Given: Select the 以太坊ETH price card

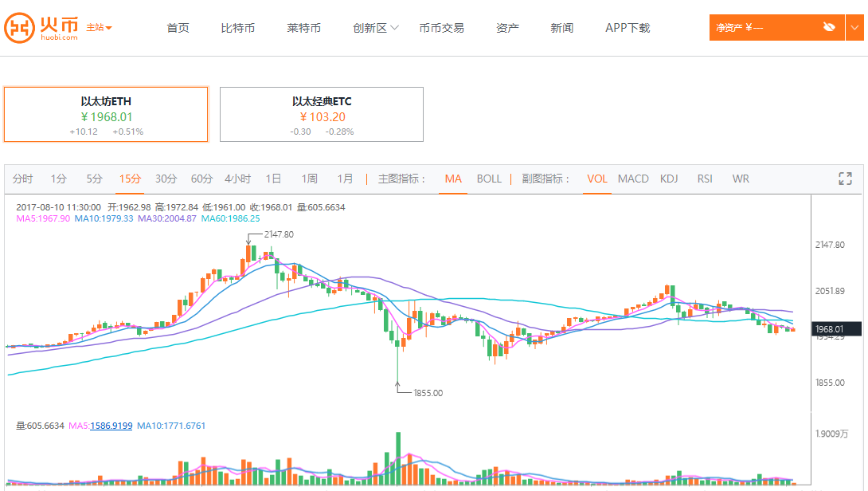Looking at the screenshot, I should point(106,114).
